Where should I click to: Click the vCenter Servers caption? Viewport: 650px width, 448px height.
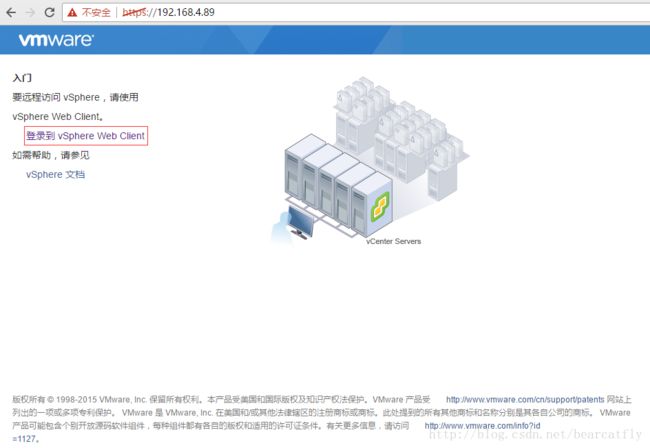393,241
